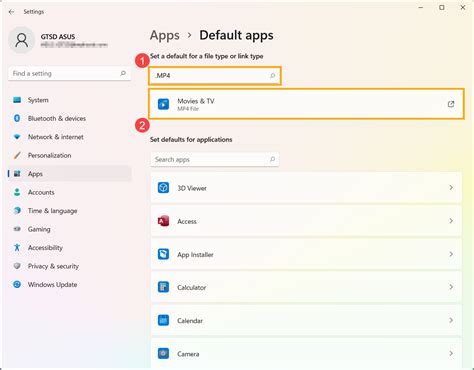Image resolution: width=474 pixels, height=370 pixels.
Task: Click the App Installer icon
Action: 163,254
